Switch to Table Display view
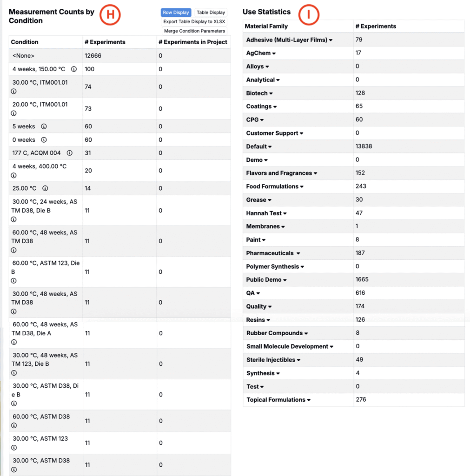Screen dimensions: 470x476 click(x=211, y=13)
